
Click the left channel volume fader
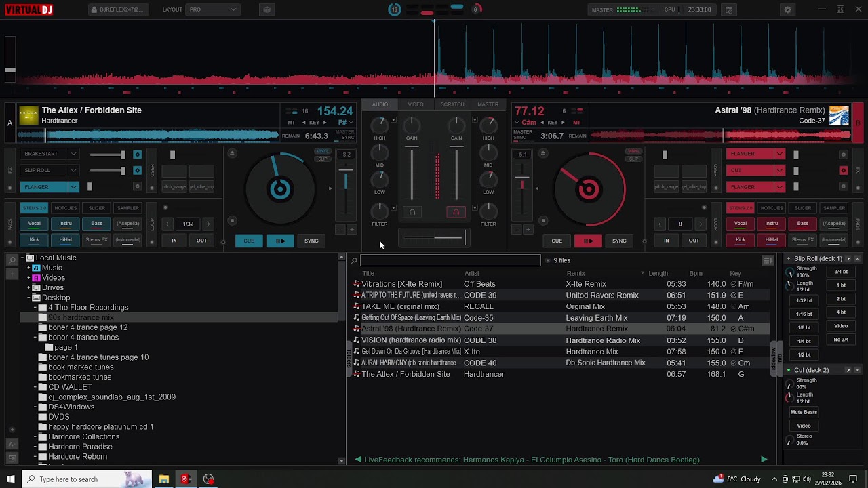click(412, 173)
